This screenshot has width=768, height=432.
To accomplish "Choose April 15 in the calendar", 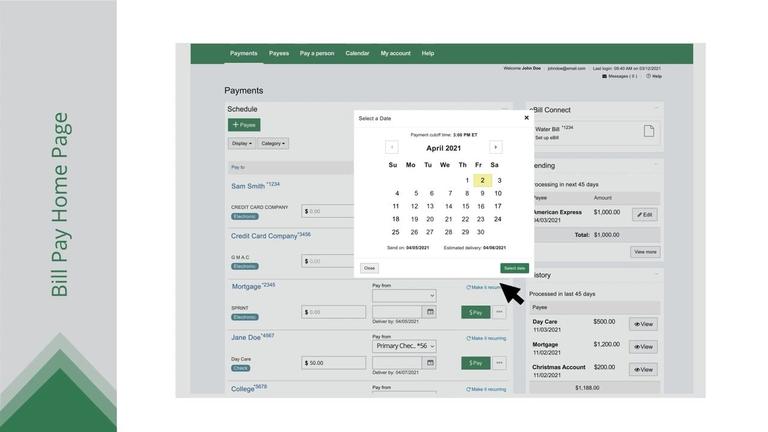I will pos(465,207).
